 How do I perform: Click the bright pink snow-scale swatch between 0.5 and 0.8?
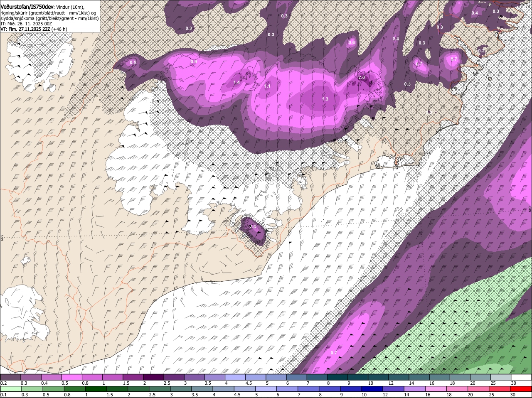pyautogui.click(x=71, y=377)
